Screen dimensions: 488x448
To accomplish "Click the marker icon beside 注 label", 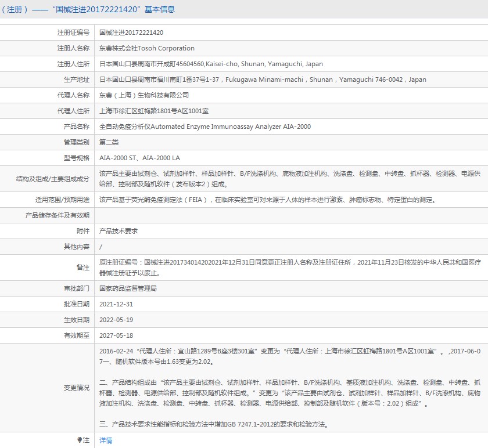I will tap(80, 440).
